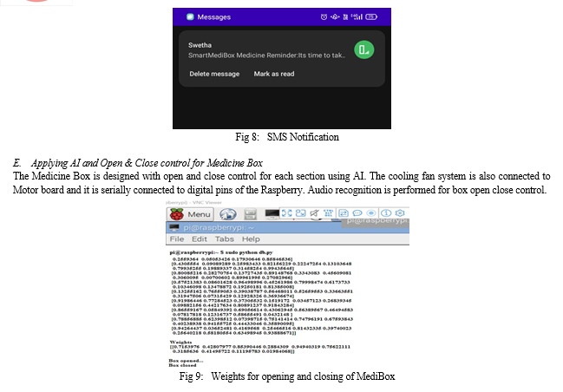This screenshot has width=563, height=392.
Task: Open the File menu in terminal
Action: pyautogui.click(x=176, y=238)
